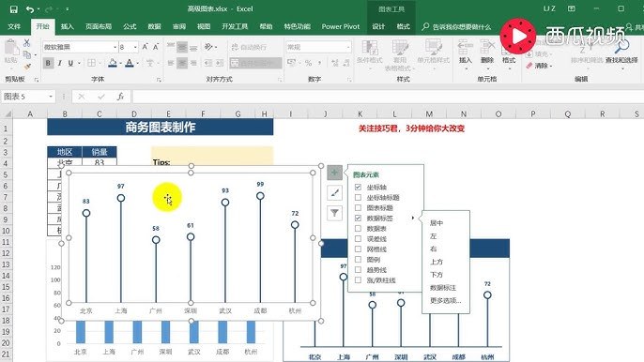Click inside the formula bar

click(388, 97)
